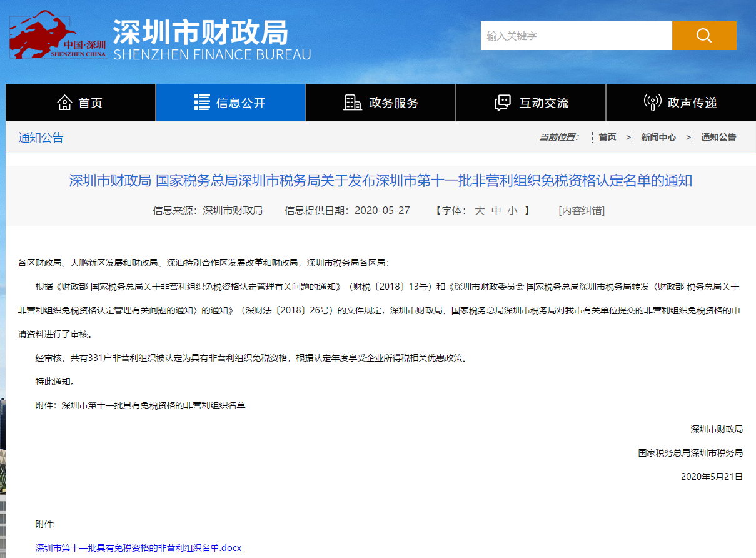Switch to the 政务服务 menu
Image resolution: width=756 pixels, height=558 pixels.
click(x=393, y=103)
